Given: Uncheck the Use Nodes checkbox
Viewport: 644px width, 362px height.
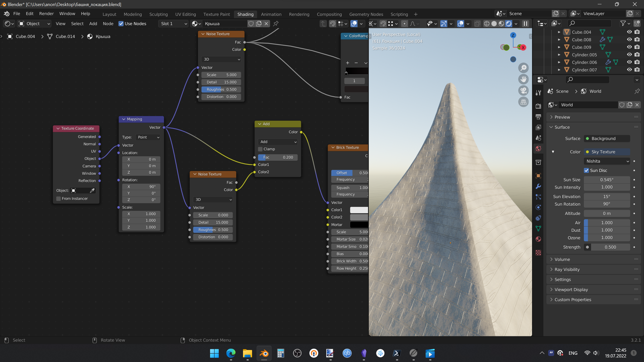Looking at the screenshot, I should (x=121, y=24).
